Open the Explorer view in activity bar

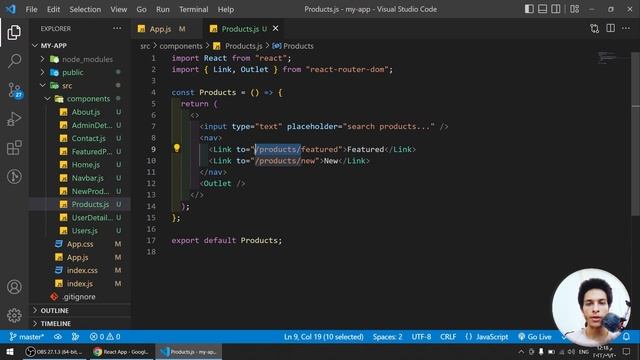tap(14, 32)
